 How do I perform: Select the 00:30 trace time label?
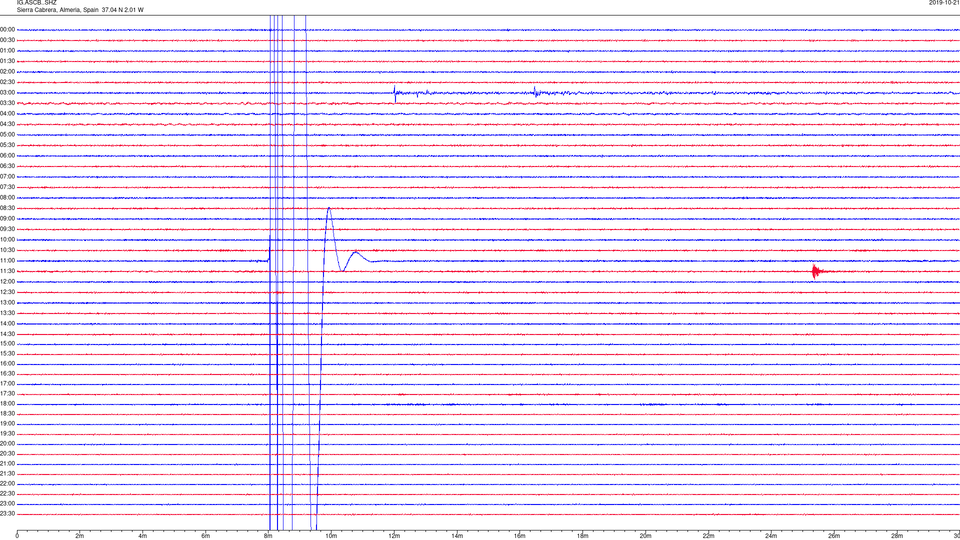click(7, 40)
